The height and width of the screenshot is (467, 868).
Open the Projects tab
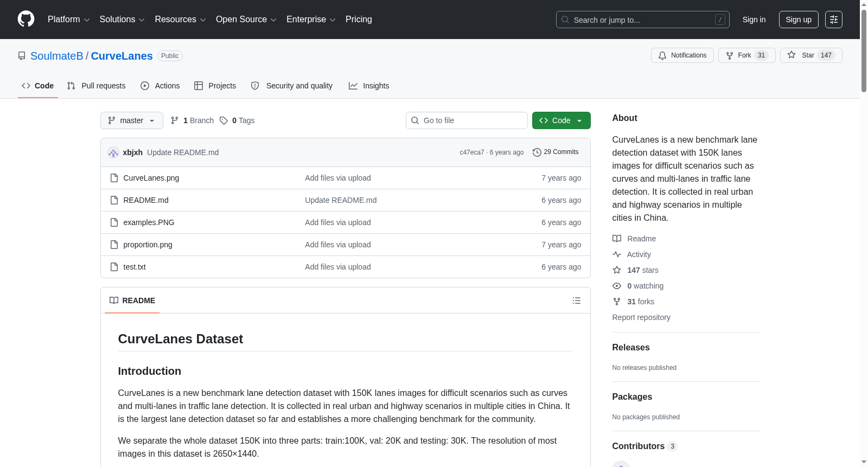[215, 86]
